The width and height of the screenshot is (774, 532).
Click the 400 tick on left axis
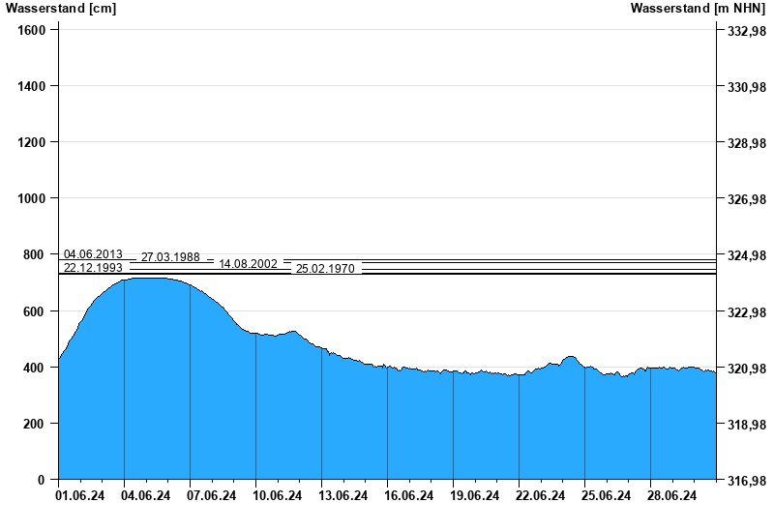click(x=35, y=368)
